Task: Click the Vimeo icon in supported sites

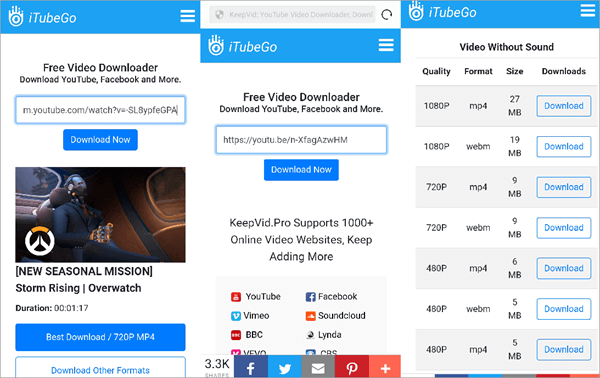Action: pos(236,316)
